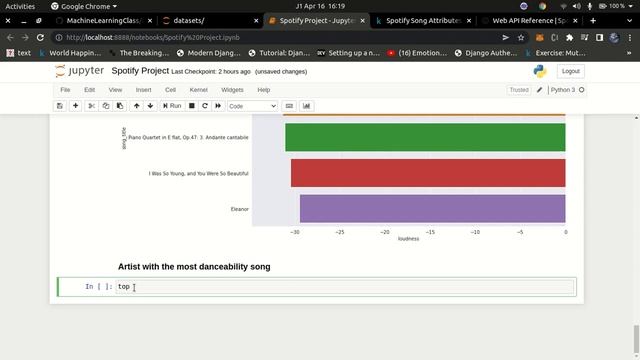Screen dimensions: 640x360
Task: Close the datasets/ tab
Action: point(256,20)
